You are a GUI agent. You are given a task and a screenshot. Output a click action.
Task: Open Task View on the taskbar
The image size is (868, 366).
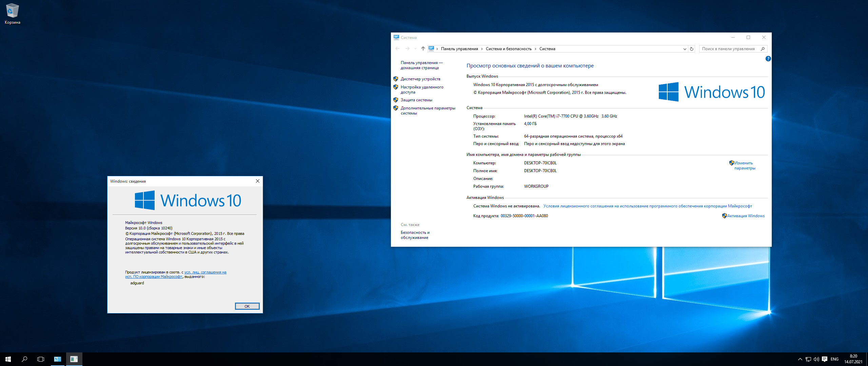tap(41, 359)
